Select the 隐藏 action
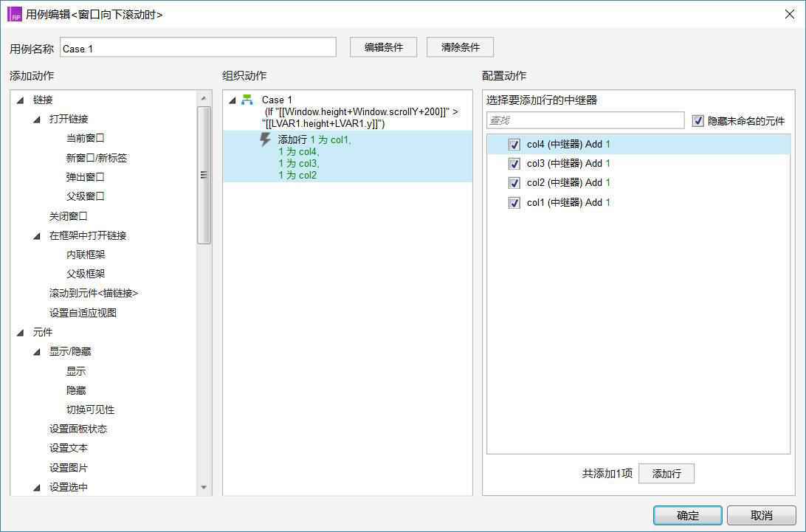This screenshot has height=532, width=806. click(x=76, y=390)
